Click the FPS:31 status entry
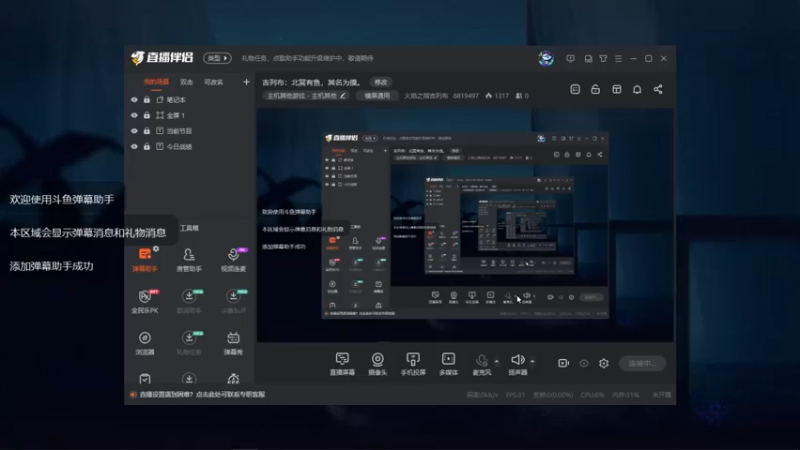The image size is (800, 450). 515,395
